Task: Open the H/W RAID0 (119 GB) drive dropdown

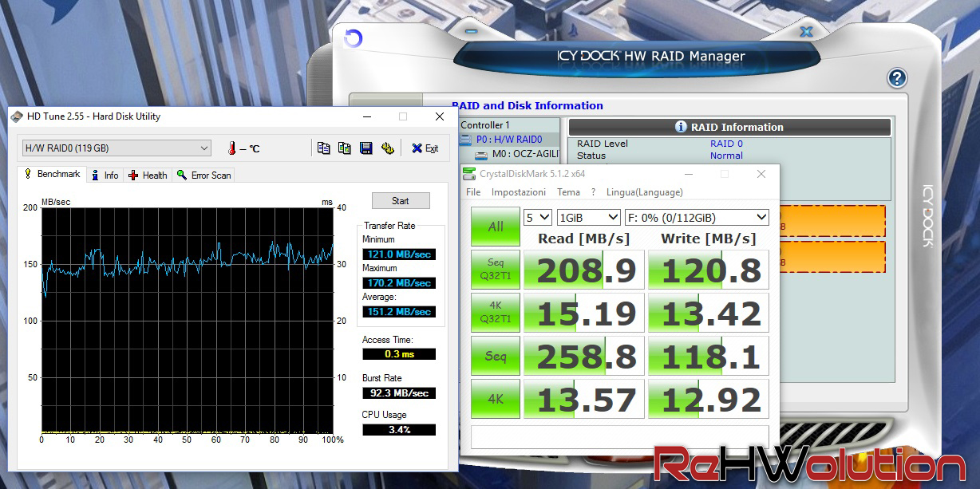Action: coord(115,148)
